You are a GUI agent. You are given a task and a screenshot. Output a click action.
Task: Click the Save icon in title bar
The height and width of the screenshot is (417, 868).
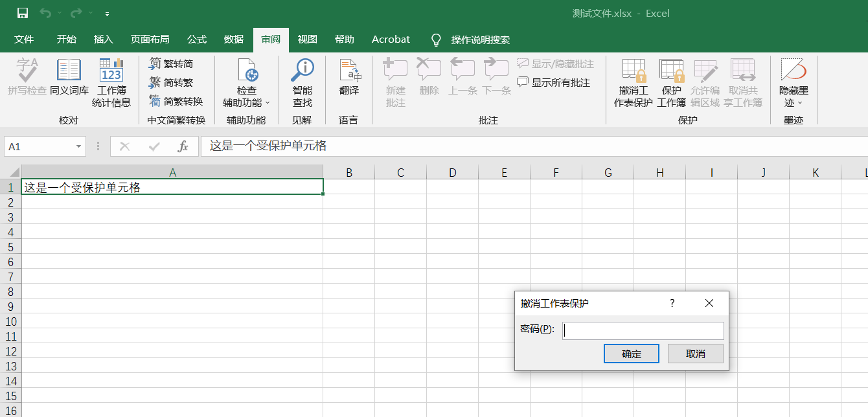pos(23,13)
